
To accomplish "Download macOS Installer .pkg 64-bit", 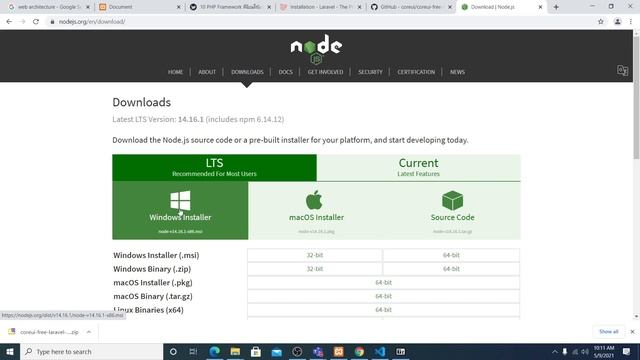I will [x=383, y=282].
